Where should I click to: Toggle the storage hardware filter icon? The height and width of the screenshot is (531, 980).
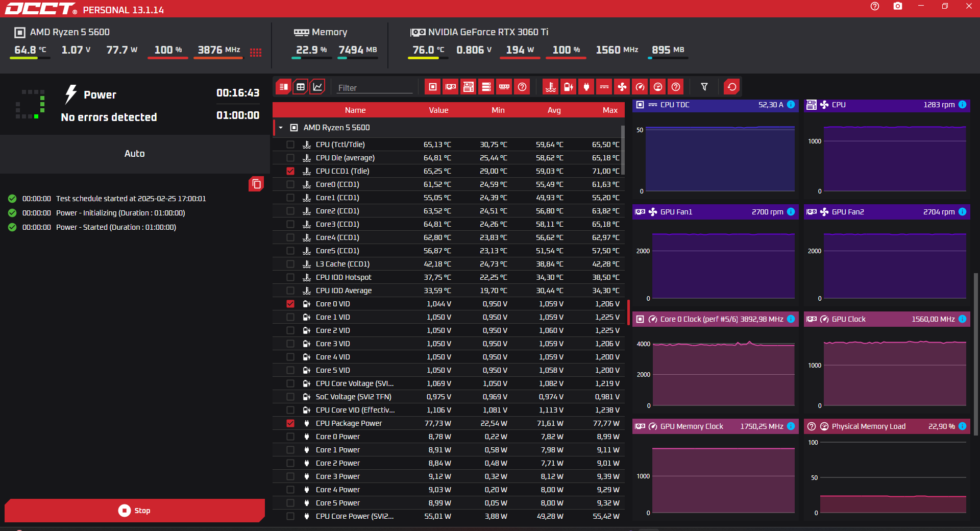[x=486, y=87]
